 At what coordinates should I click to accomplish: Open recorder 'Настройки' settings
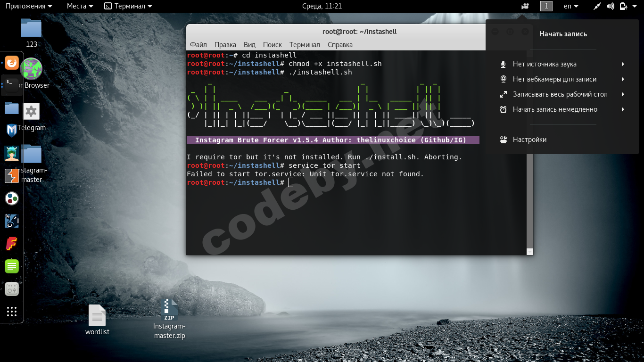point(529,140)
